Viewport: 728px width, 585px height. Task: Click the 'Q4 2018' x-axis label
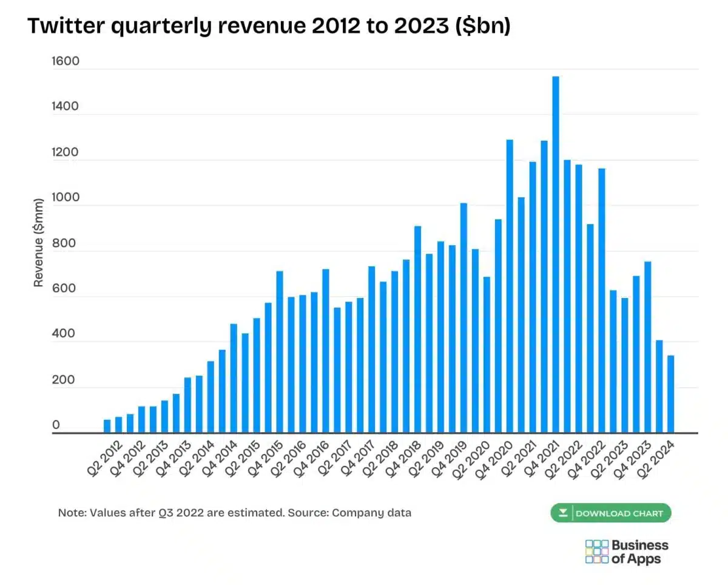404,459
